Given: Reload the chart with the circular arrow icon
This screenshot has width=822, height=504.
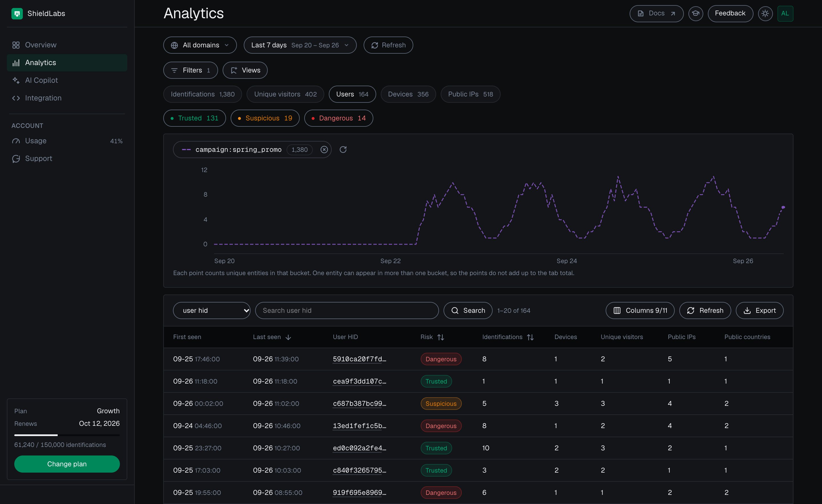Looking at the screenshot, I should coord(343,150).
